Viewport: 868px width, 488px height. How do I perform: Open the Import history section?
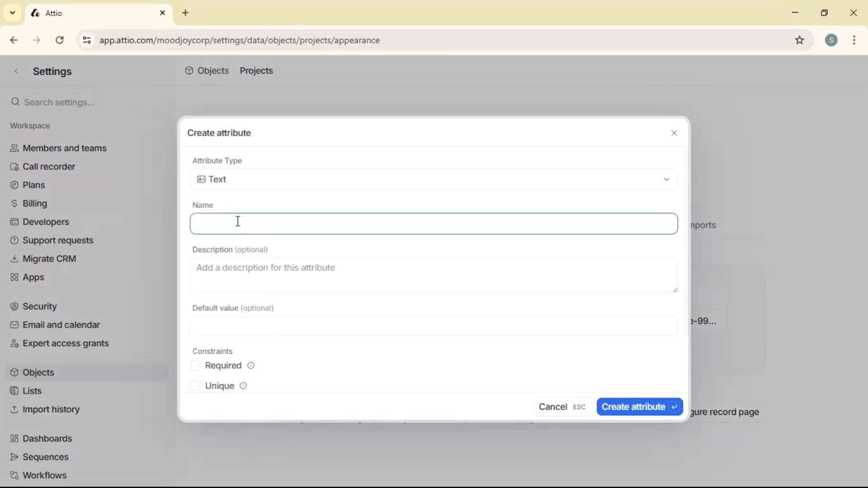click(51, 409)
